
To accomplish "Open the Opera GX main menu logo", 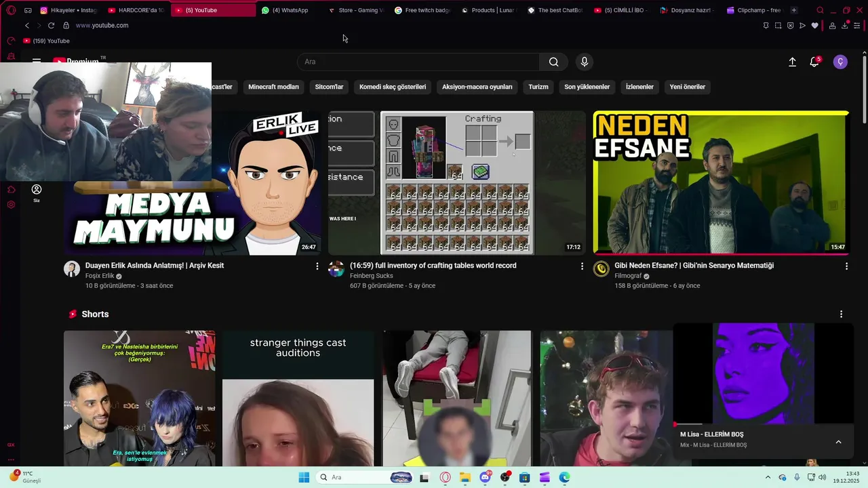I will [11, 10].
